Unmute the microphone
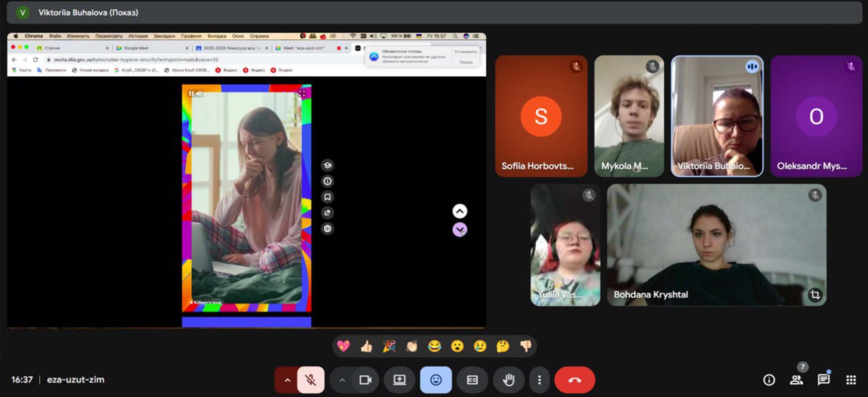 pyautogui.click(x=311, y=380)
